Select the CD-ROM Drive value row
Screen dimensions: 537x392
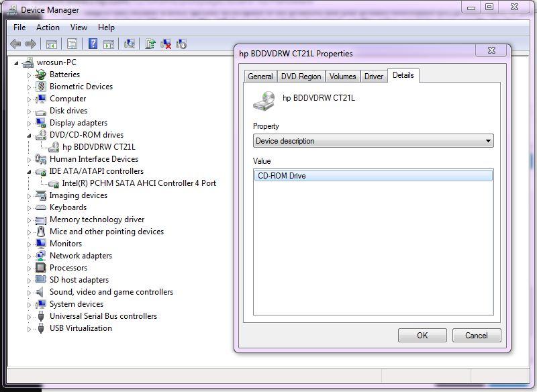coord(373,176)
